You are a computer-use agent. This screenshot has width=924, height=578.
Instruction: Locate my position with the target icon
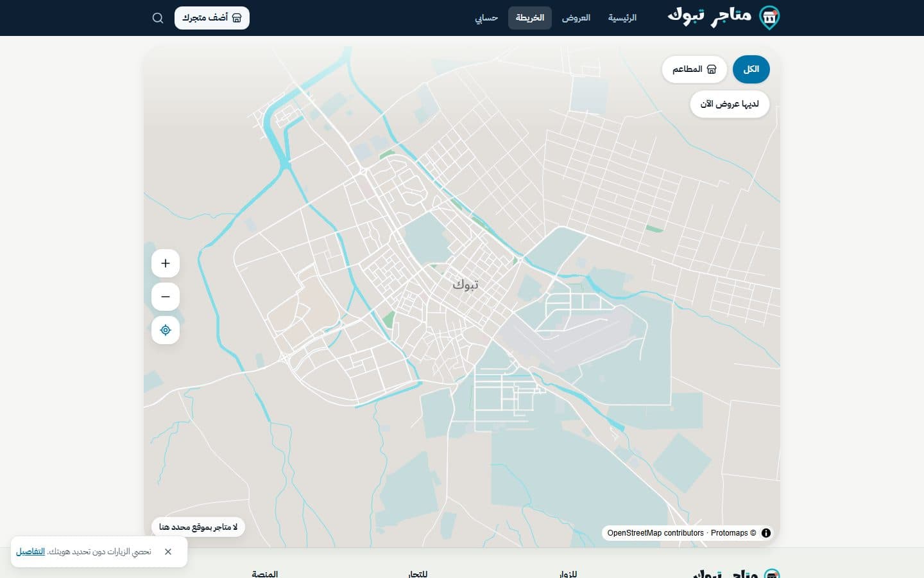166,330
